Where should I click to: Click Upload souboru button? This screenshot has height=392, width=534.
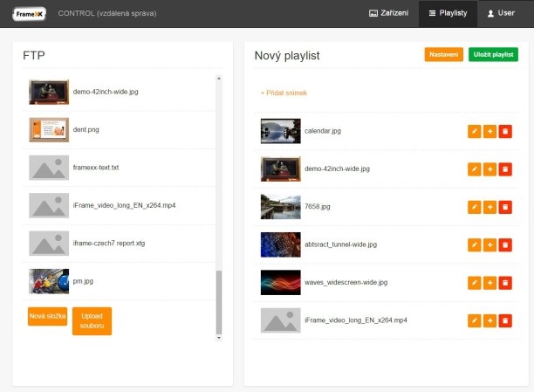tap(92, 321)
